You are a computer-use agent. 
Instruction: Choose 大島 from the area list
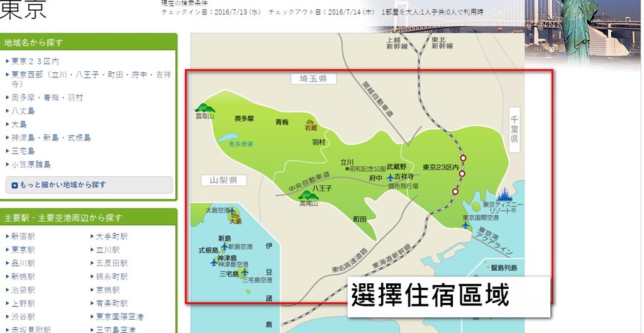pos(19,124)
